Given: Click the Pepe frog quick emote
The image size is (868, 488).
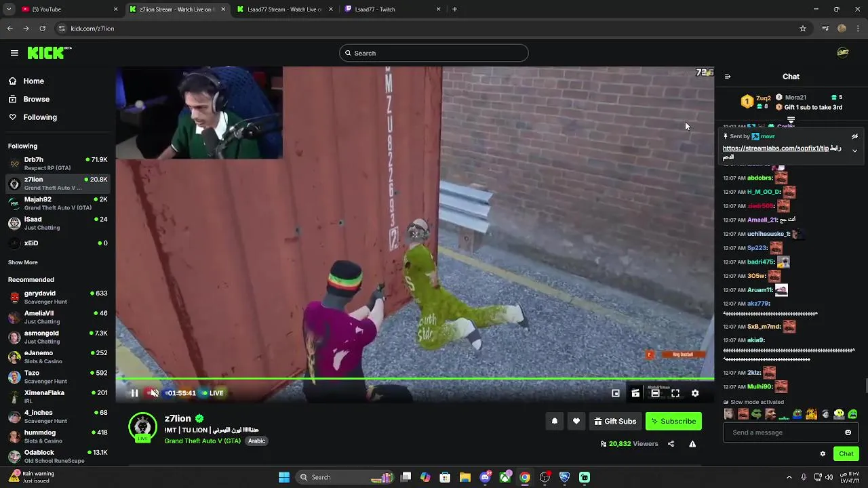Looking at the screenshot, I should pyautogui.click(x=757, y=413).
